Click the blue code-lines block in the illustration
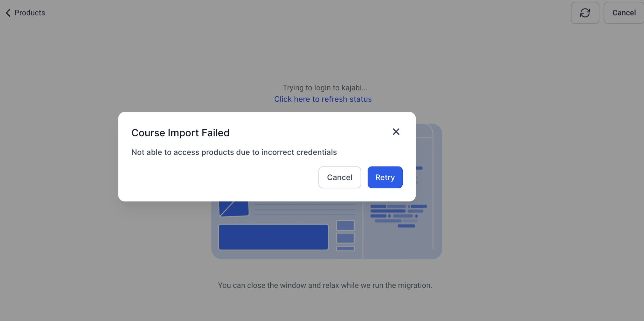This screenshot has height=321, width=644. [x=398, y=216]
